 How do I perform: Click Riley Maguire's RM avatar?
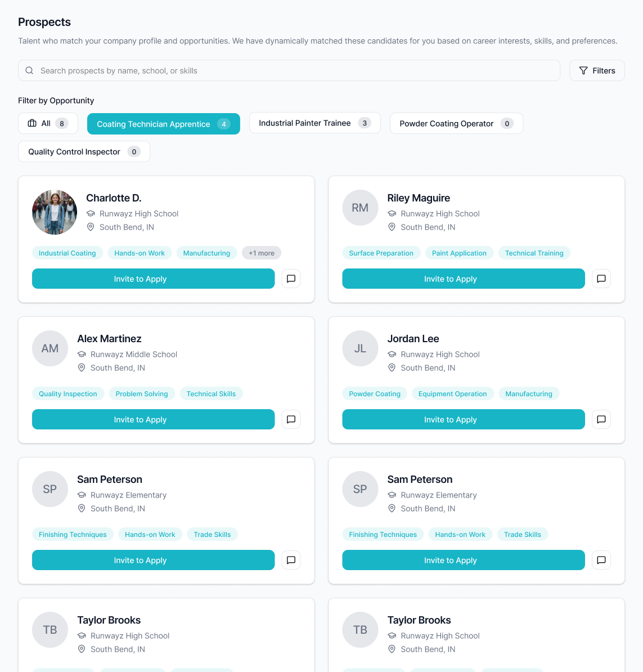pos(360,208)
